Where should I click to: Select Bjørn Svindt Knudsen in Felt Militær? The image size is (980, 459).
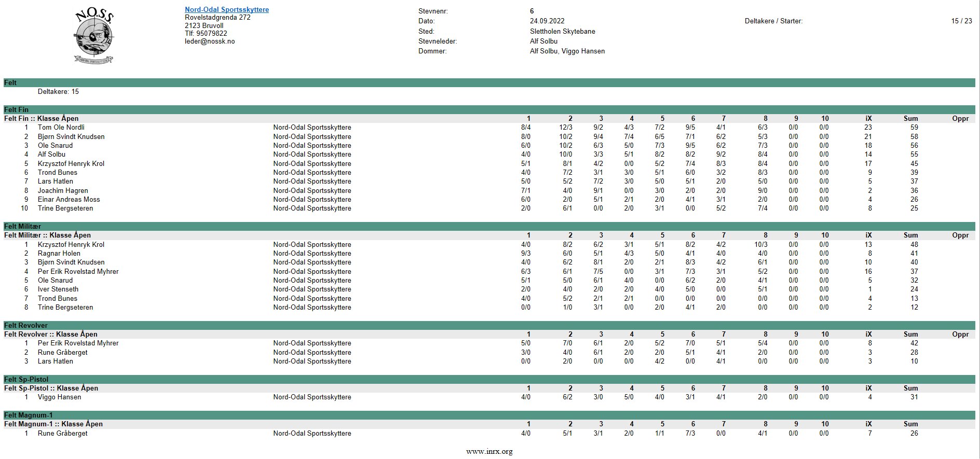[71, 262]
